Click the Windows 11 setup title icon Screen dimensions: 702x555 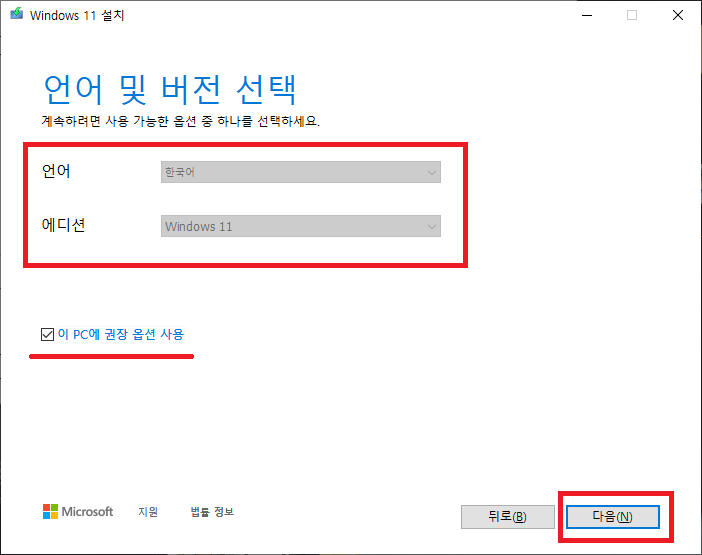(17, 13)
